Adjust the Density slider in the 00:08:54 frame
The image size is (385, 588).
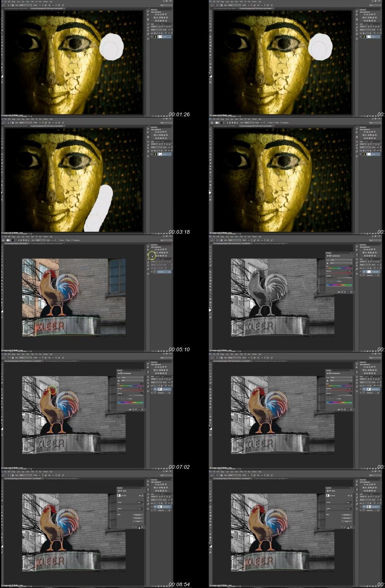pos(131,504)
